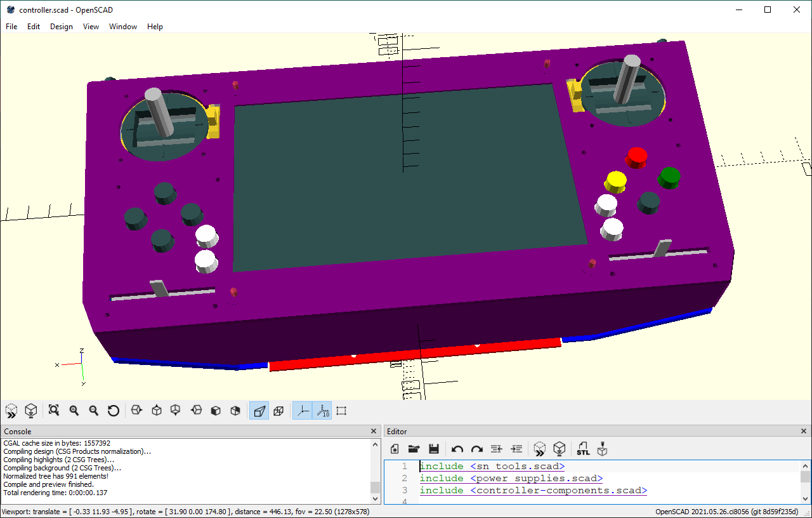Enable the Show Edges toggle
Viewport: 812px width, 518px height.
(341, 411)
